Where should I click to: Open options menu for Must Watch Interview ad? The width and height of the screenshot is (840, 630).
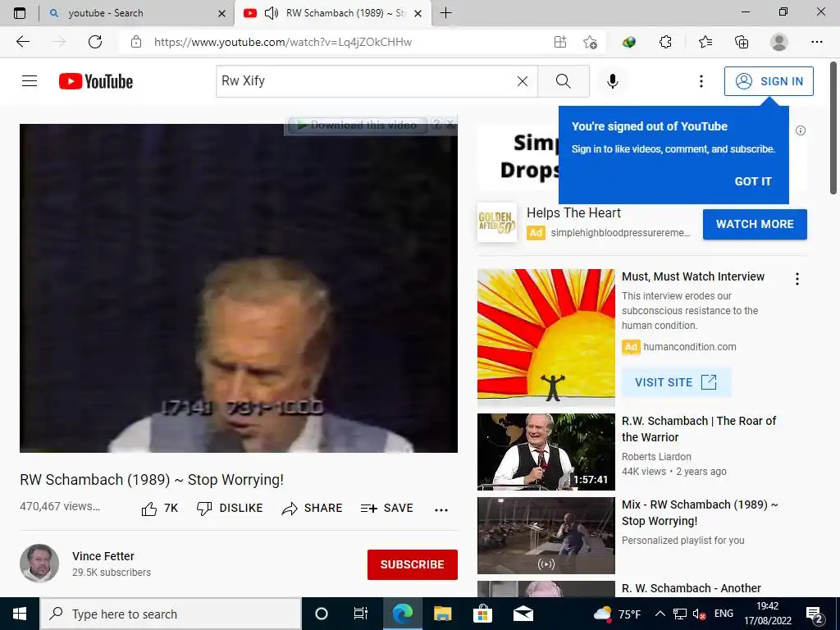797,279
